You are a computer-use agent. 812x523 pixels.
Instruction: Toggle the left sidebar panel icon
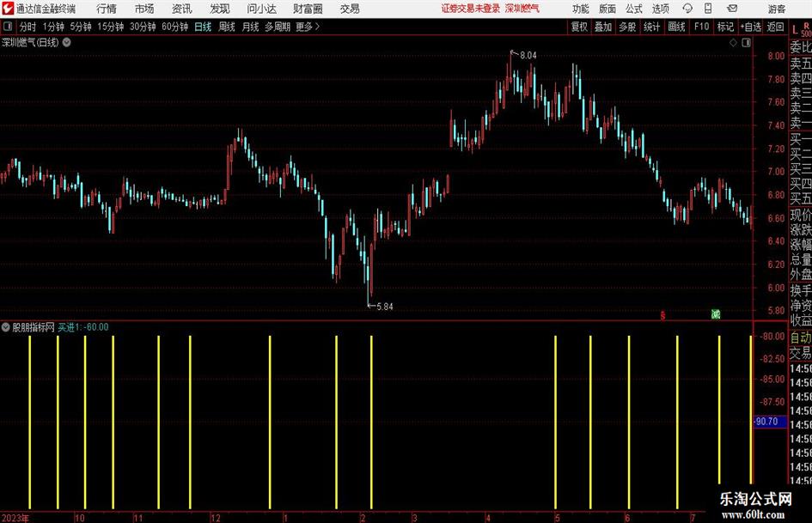click(x=7, y=27)
